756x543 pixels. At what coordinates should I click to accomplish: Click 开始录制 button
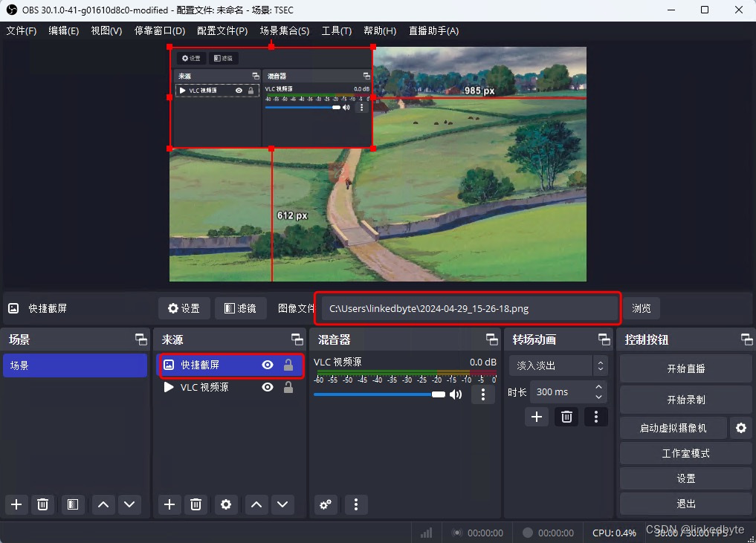[685, 400]
